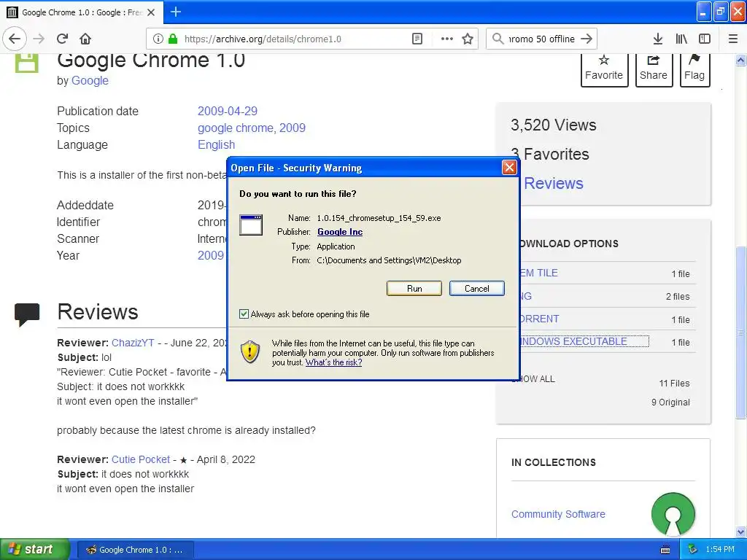This screenshot has width=747, height=560.
Task: Click the Run button in security warning
Action: (414, 289)
